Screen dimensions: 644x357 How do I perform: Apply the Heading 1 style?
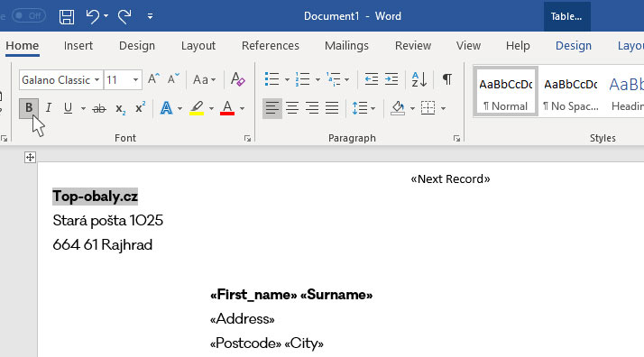coord(626,92)
